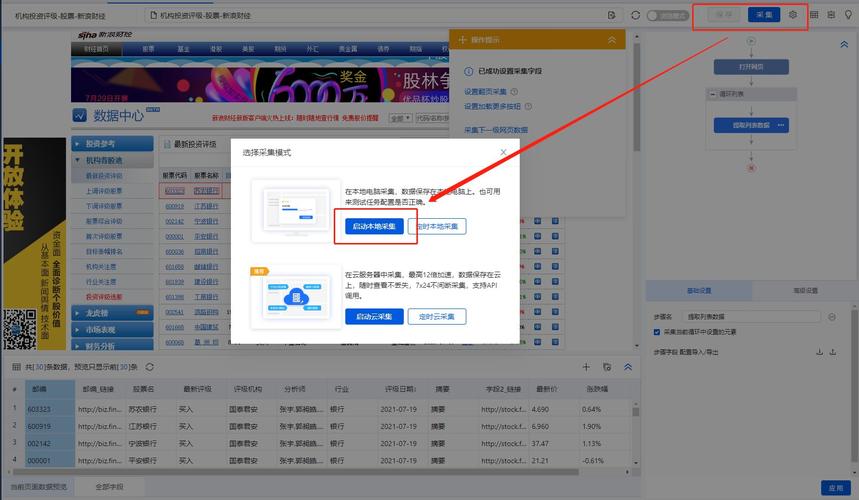
Task: Click the 启动云采集 button
Action: 374,317
